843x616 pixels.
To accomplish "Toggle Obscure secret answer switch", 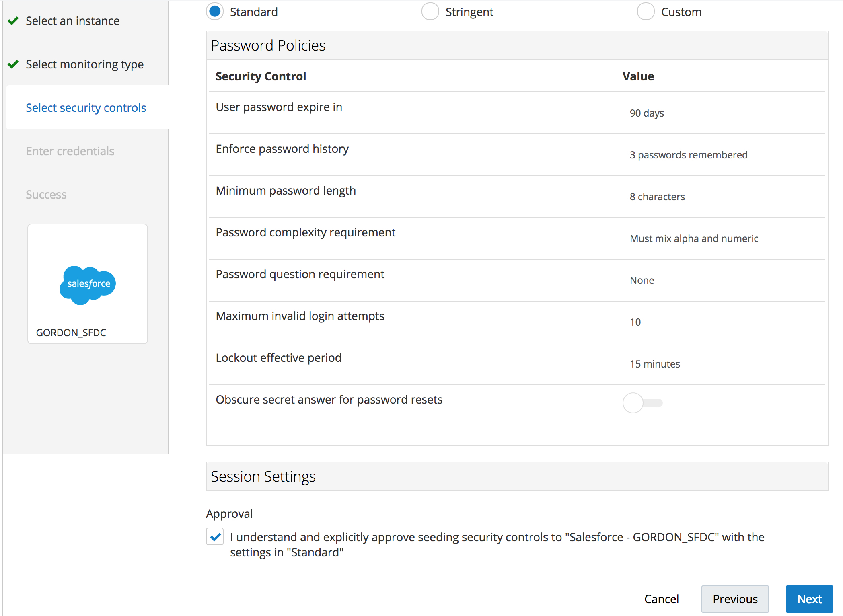I will [642, 402].
